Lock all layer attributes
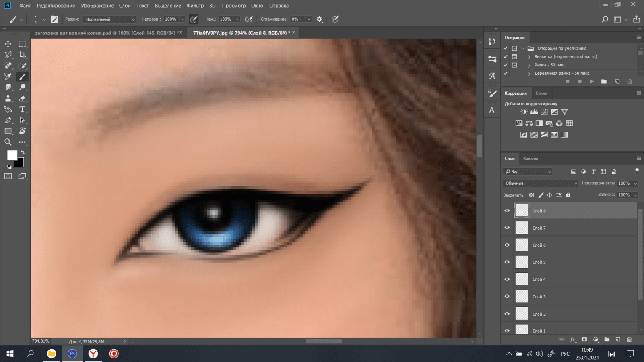Image resolution: width=644 pixels, height=362 pixels. point(568,195)
